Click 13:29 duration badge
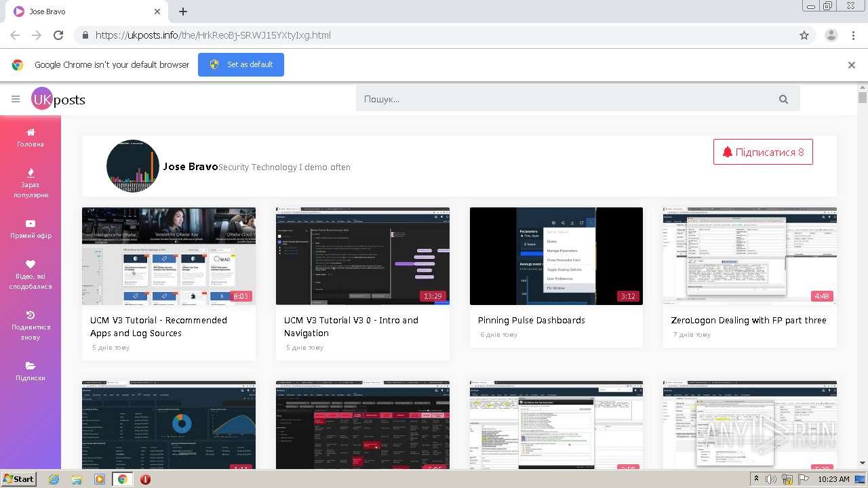 pyautogui.click(x=433, y=296)
